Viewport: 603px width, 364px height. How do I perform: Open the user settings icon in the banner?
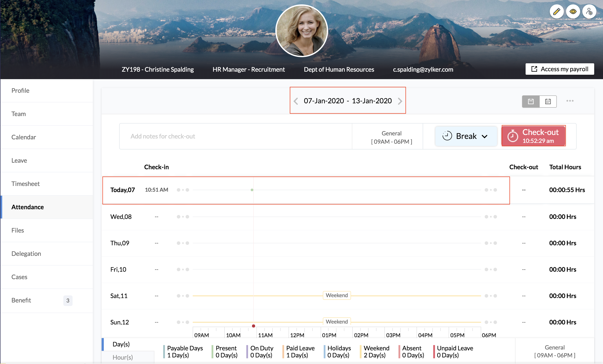(589, 11)
